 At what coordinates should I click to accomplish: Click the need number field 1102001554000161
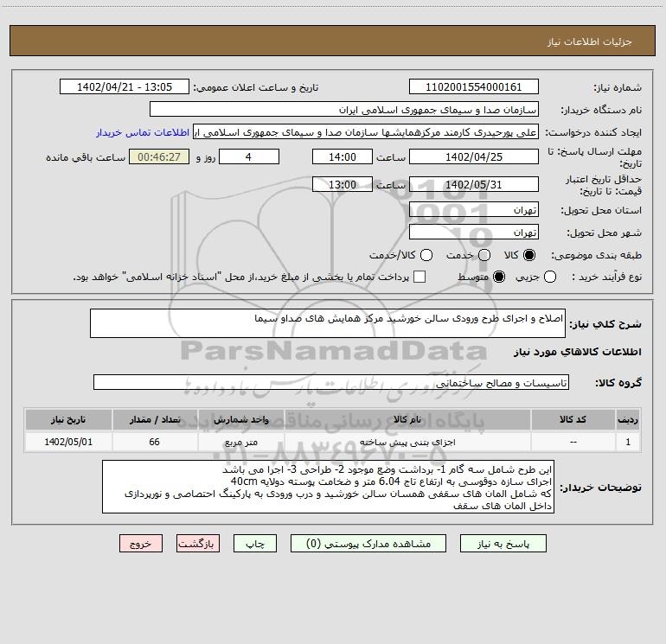pos(474,87)
